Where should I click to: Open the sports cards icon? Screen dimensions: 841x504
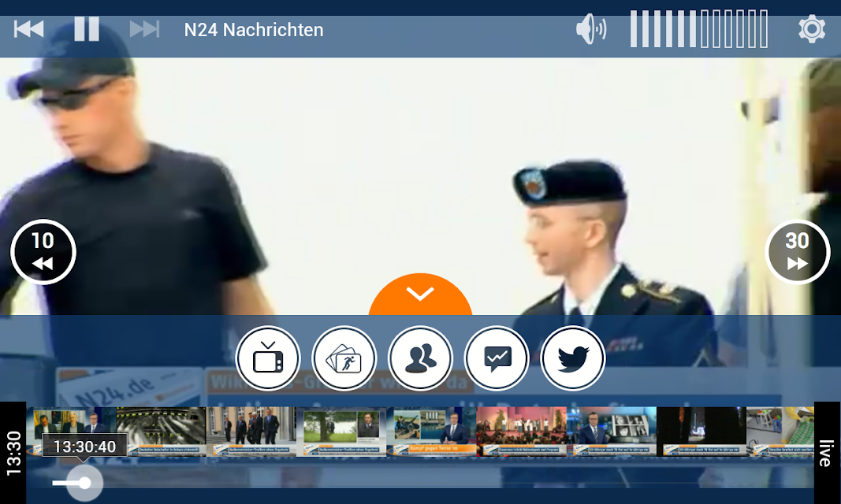pyautogui.click(x=344, y=358)
